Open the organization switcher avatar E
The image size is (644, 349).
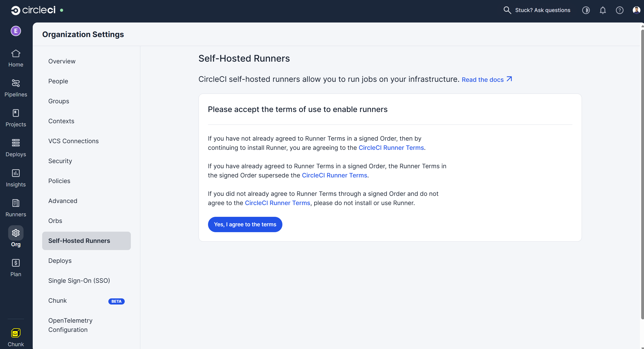[x=16, y=31]
